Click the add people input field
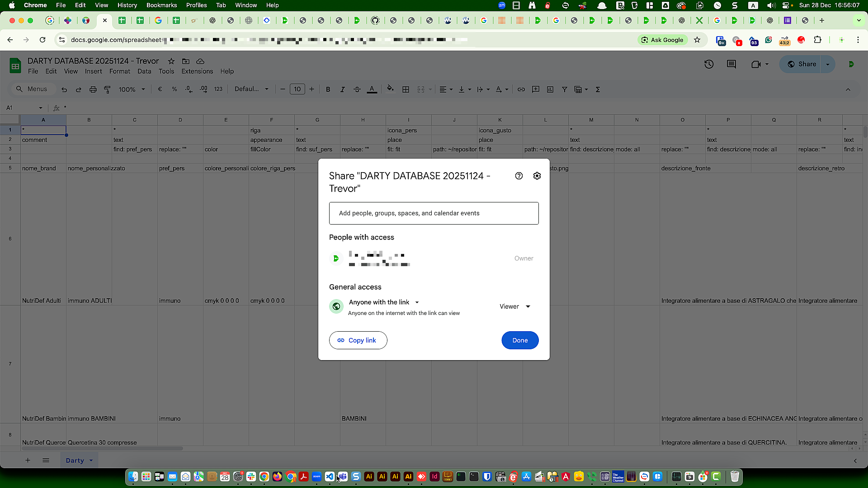This screenshot has height=488, width=868. [x=433, y=213]
